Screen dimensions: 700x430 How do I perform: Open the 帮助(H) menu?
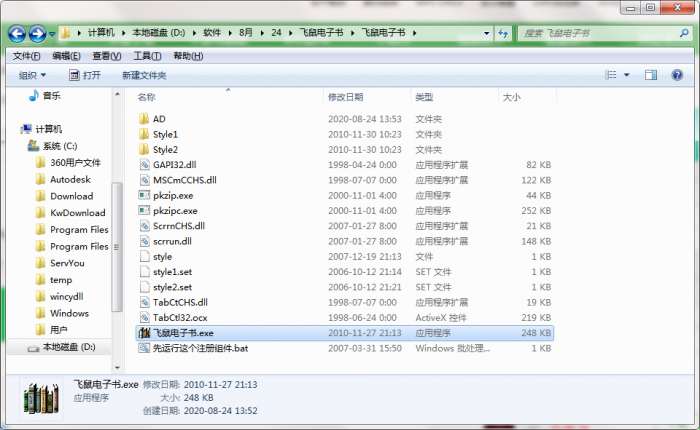click(188, 56)
